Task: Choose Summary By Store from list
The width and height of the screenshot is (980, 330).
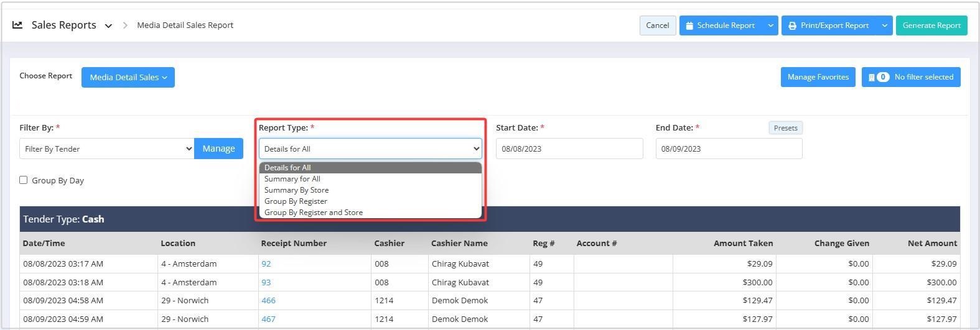Action: [296, 190]
